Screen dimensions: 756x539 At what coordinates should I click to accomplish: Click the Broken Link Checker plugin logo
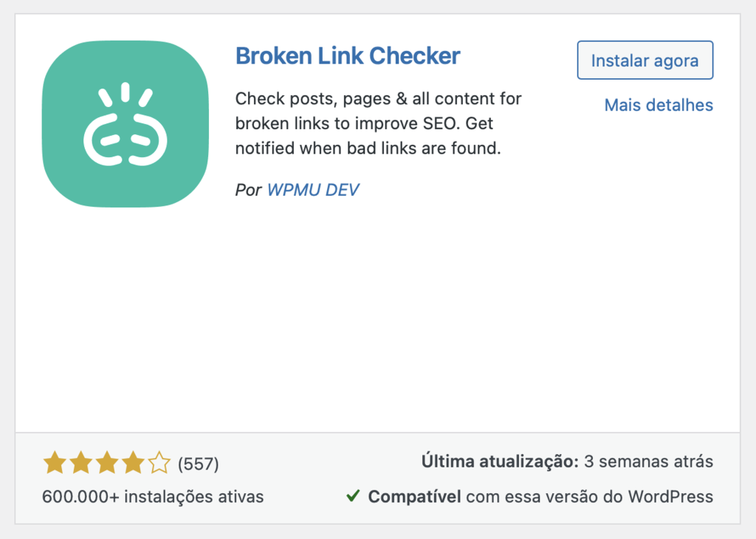tap(125, 125)
